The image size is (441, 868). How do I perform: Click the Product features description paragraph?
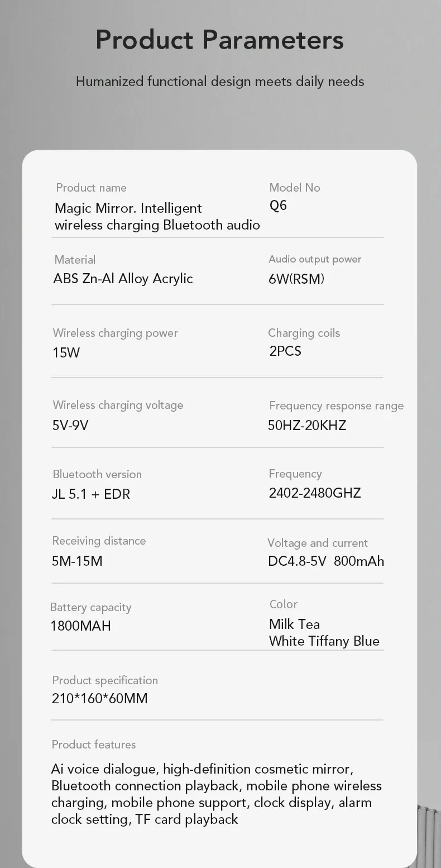pyautogui.click(x=216, y=794)
